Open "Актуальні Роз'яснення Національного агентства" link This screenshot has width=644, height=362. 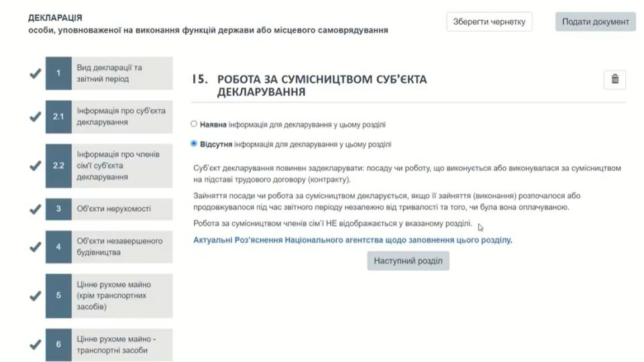point(352,240)
